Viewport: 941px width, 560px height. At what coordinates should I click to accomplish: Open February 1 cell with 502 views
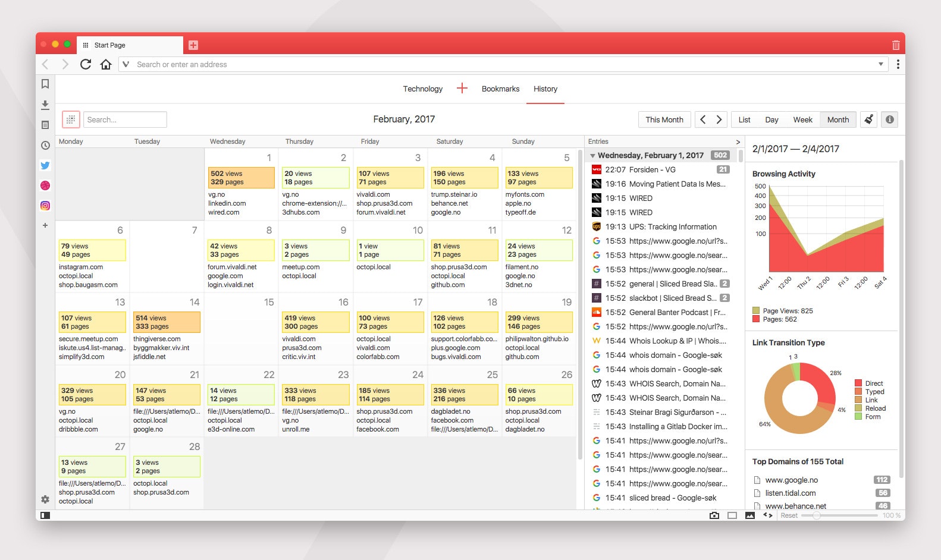click(x=241, y=178)
